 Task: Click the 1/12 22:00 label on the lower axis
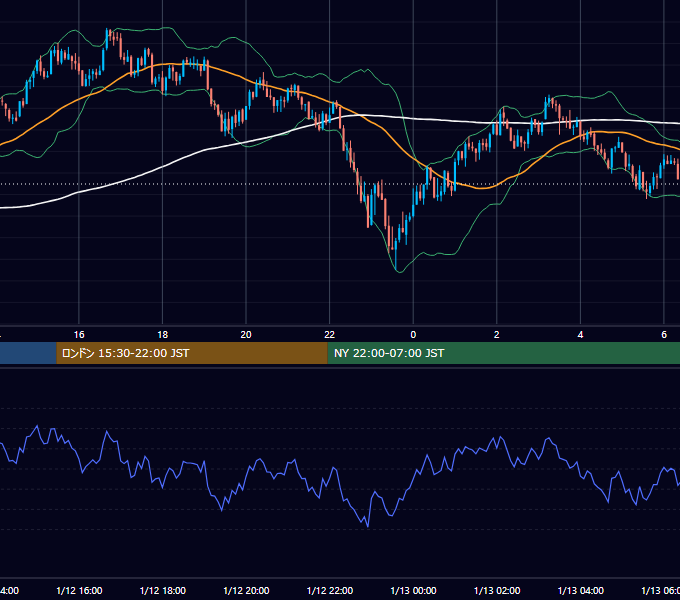point(330,590)
